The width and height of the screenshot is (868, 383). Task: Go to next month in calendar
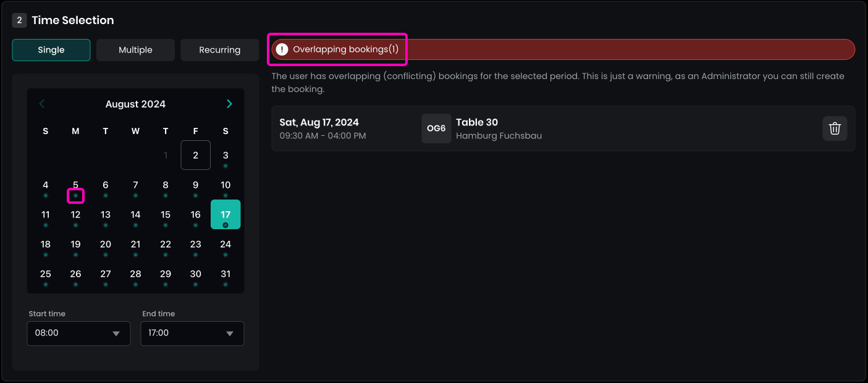[229, 104]
